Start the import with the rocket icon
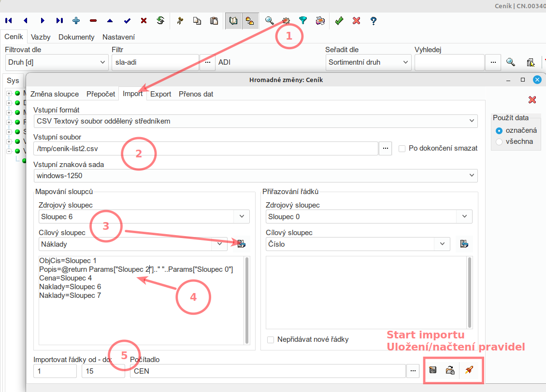 pos(468,370)
